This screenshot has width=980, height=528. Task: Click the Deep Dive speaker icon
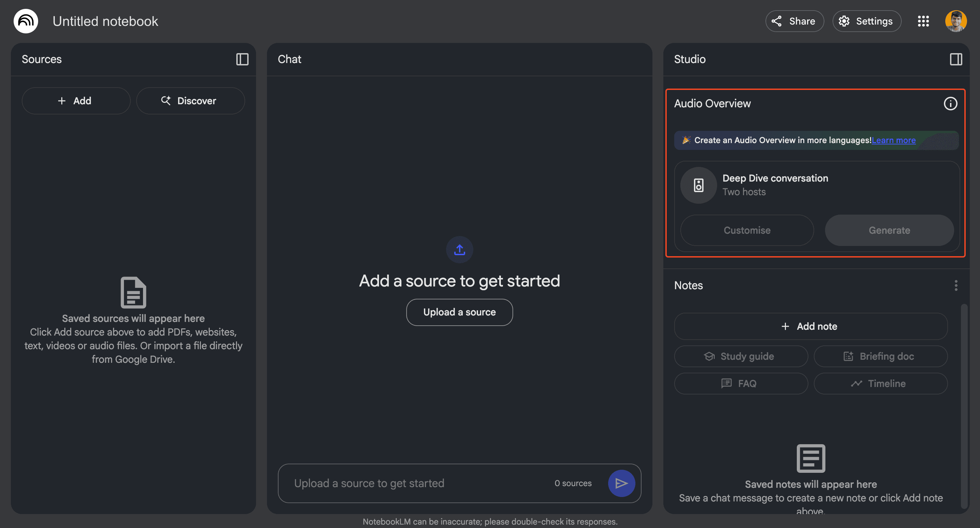point(698,185)
